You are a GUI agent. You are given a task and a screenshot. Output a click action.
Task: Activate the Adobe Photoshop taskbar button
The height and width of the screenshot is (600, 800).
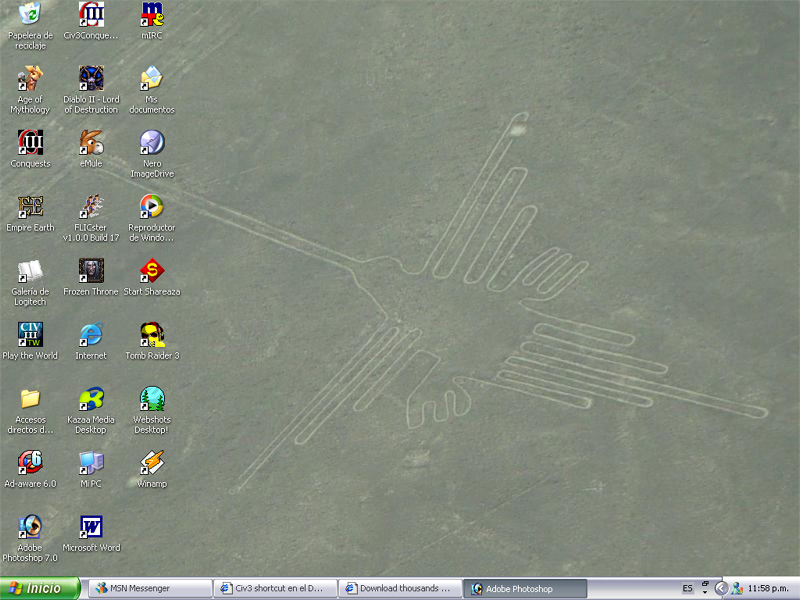pos(526,589)
